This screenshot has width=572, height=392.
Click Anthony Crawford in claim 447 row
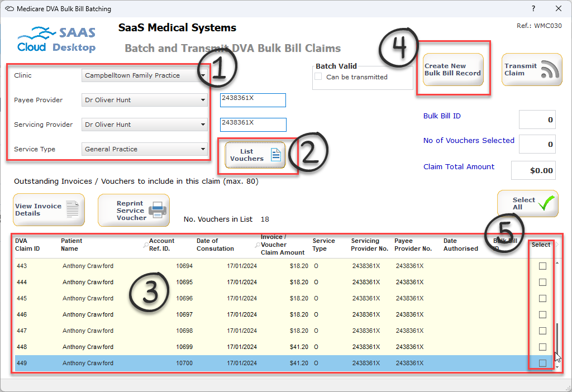(88, 331)
